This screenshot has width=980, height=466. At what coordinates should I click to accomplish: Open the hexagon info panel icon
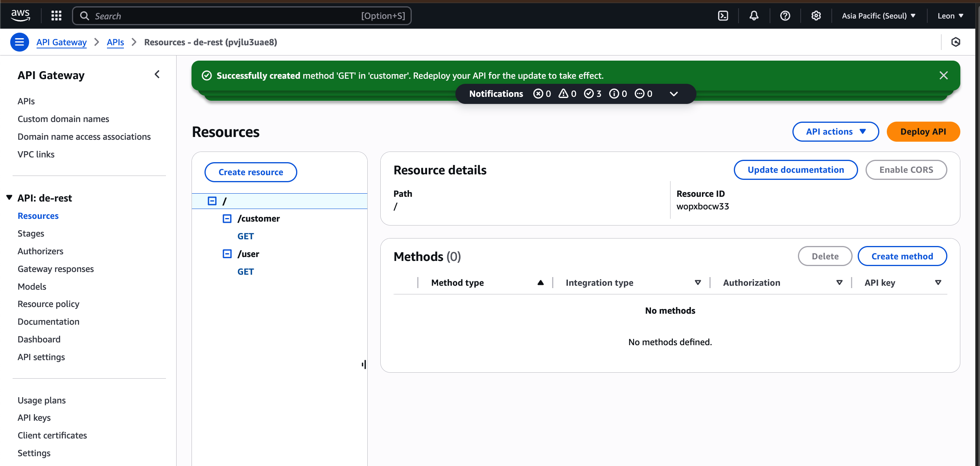[x=956, y=42]
